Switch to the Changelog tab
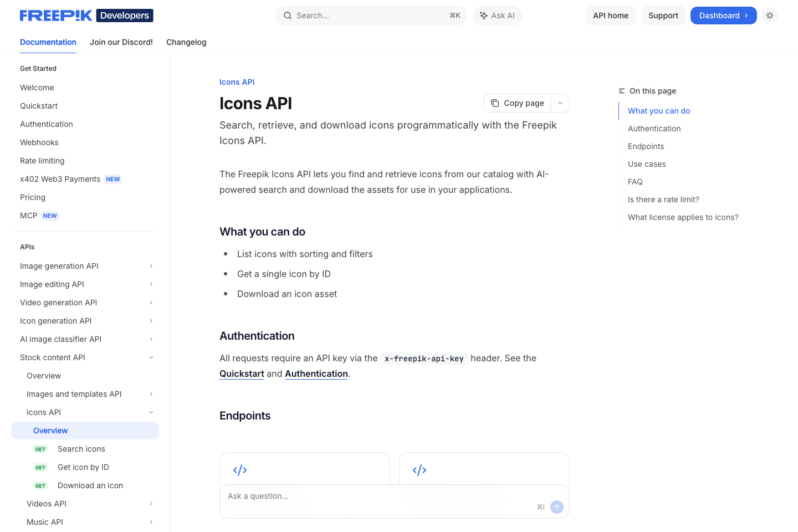The width and height of the screenshot is (798, 532). click(x=186, y=42)
